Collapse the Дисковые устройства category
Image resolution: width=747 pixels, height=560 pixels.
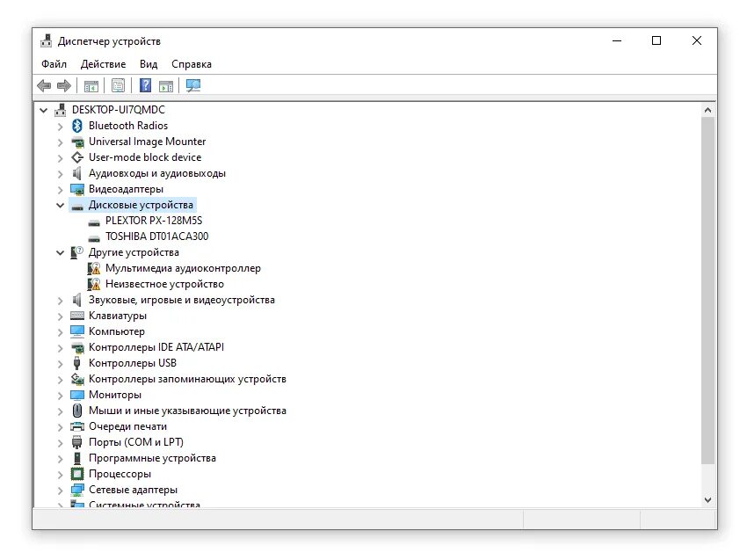(x=60, y=206)
